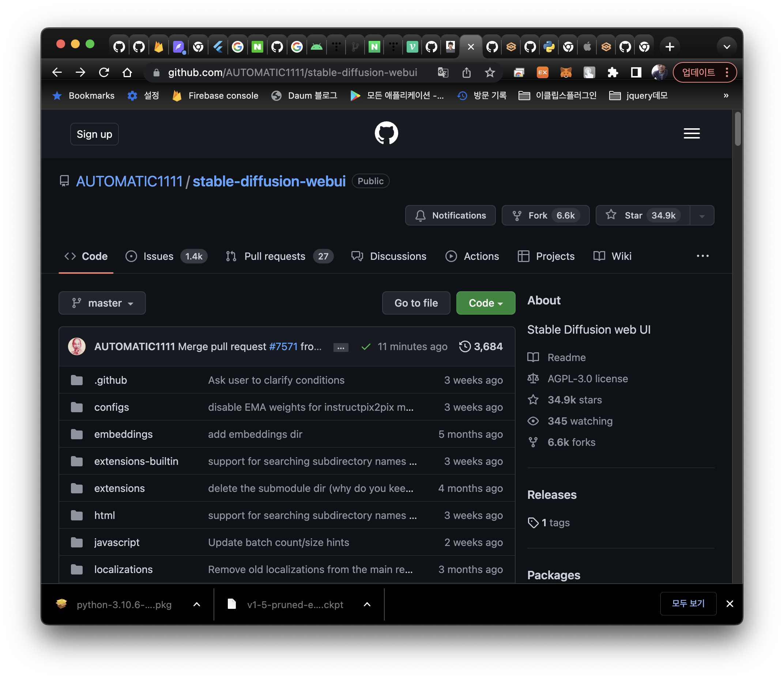Close the downloads bar

click(730, 604)
